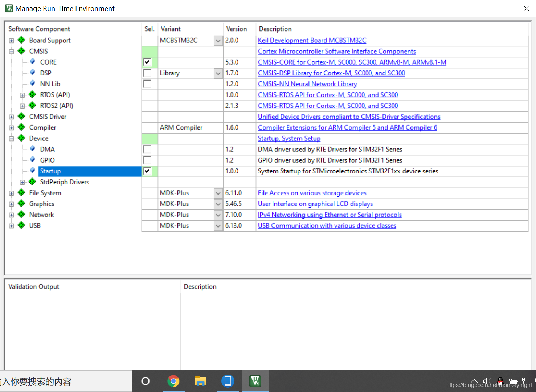
Task: Click the ARM Compiler variant cell
Action: point(191,127)
